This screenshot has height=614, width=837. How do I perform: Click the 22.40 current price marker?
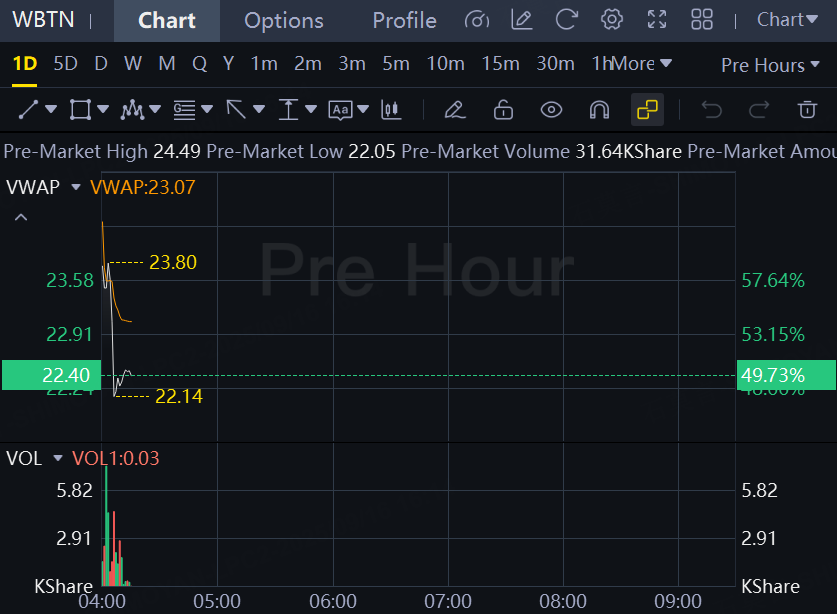click(51, 375)
